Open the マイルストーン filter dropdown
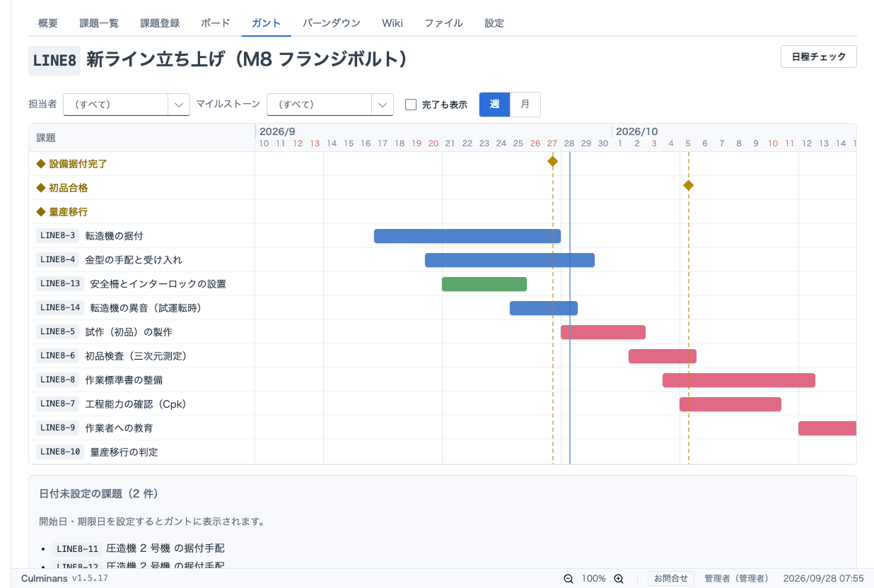This screenshot has height=588, width=874. (x=330, y=104)
